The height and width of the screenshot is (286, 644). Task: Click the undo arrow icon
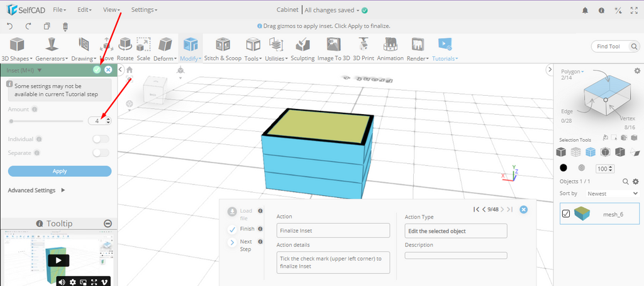tap(10, 26)
